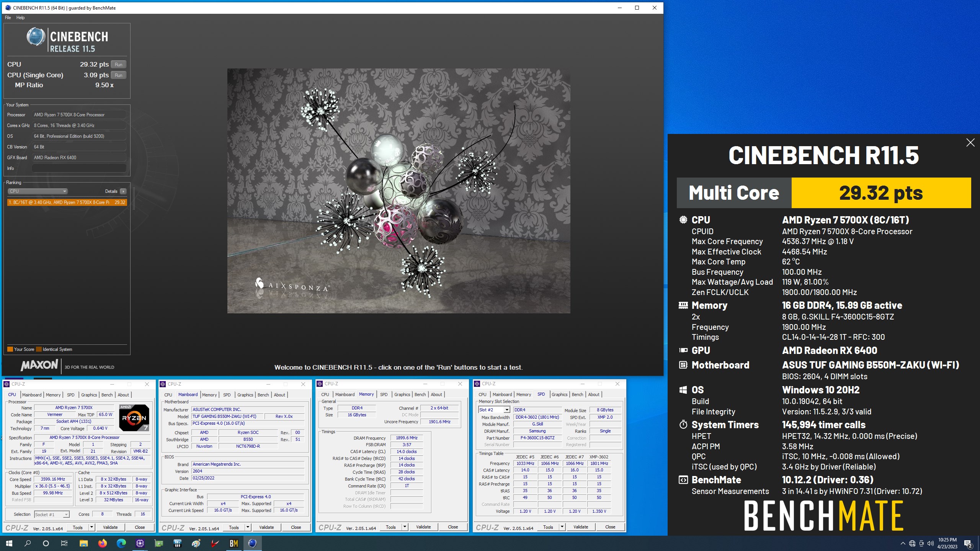This screenshot has height=551, width=980.
Task: Click the Cinebench logo in the left panel
Action: pyautogui.click(x=67, y=40)
